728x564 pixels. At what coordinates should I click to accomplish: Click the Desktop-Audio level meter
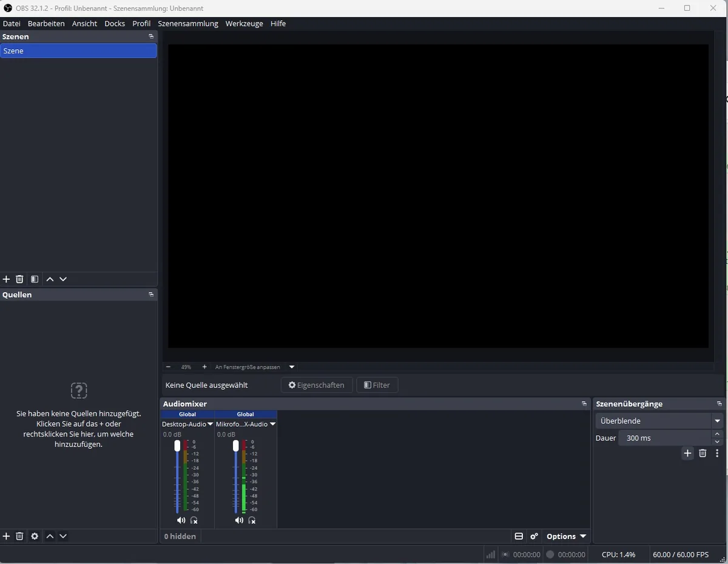click(x=186, y=477)
